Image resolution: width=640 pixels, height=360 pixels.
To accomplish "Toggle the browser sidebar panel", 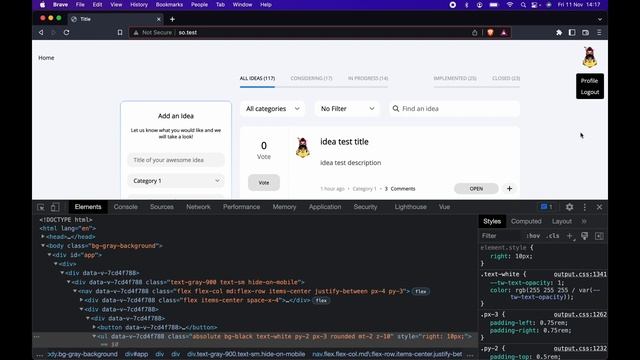I will coord(572,32).
